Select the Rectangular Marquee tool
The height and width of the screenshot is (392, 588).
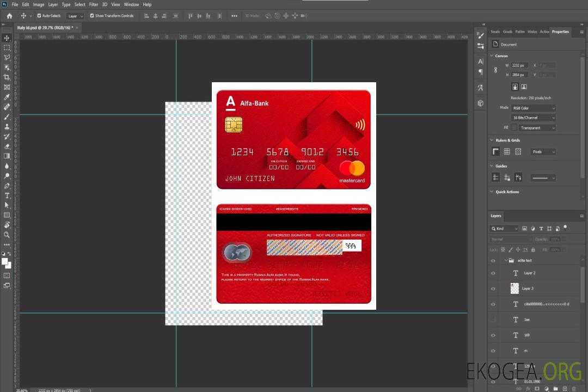tap(7, 48)
